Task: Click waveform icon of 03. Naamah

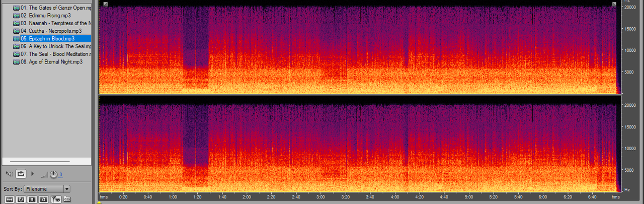Action: click(x=16, y=23)
